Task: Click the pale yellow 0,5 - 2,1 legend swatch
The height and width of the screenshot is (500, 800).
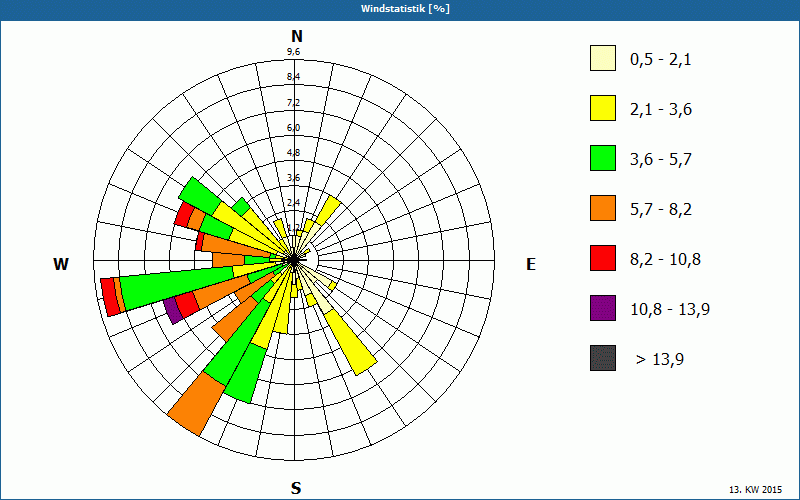Action: (603, 58)
